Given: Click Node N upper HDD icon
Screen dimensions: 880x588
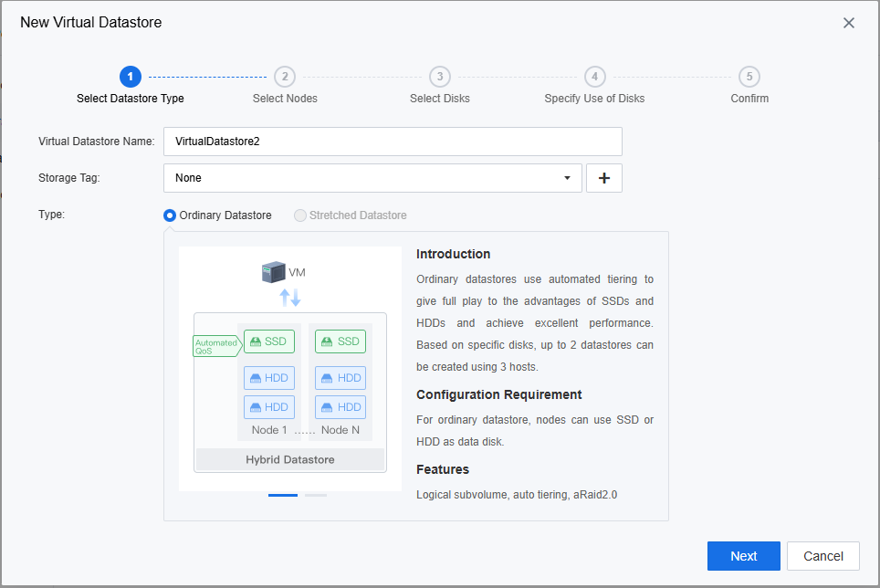Looking at the screenshot, I should [340, 378].
